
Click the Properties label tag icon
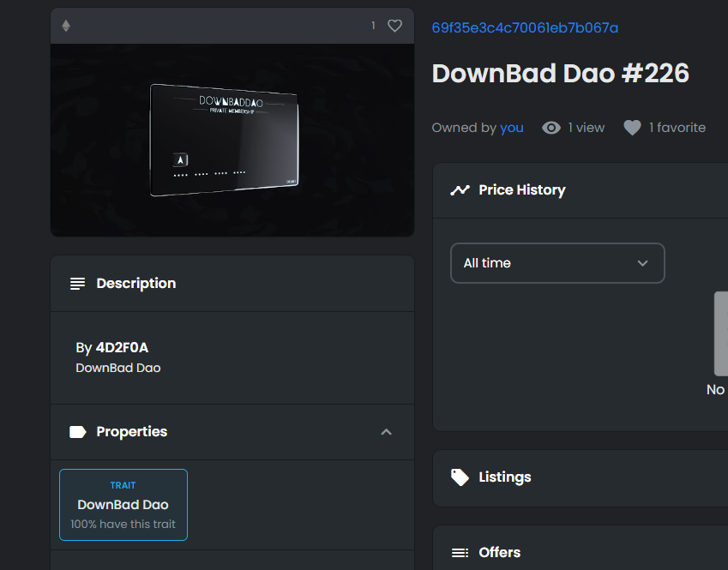click(x=77, y=432)
